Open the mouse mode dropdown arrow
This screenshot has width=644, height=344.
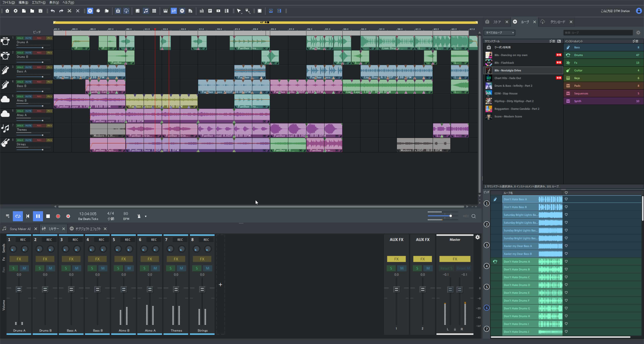[x=242, y=14]
